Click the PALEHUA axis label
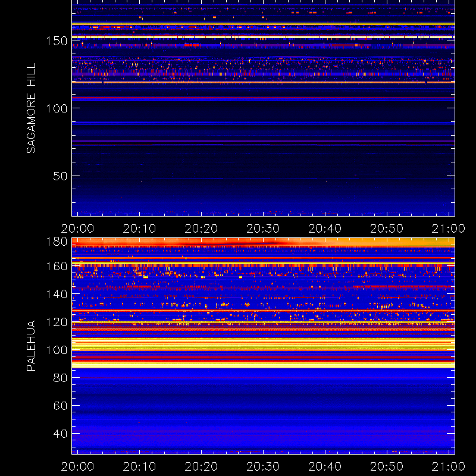This screenshot has height=476, width=476. pyautogui.click(x=31, y=346)
